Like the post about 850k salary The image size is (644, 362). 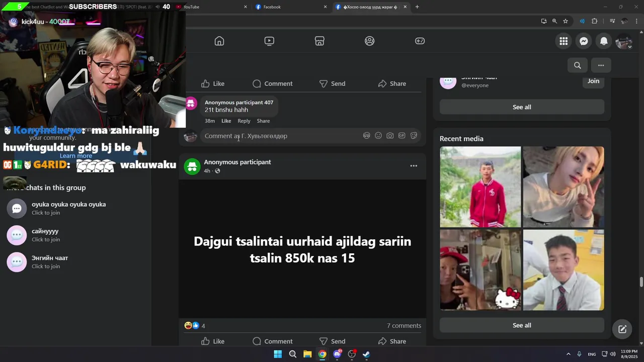pos(213,341)
